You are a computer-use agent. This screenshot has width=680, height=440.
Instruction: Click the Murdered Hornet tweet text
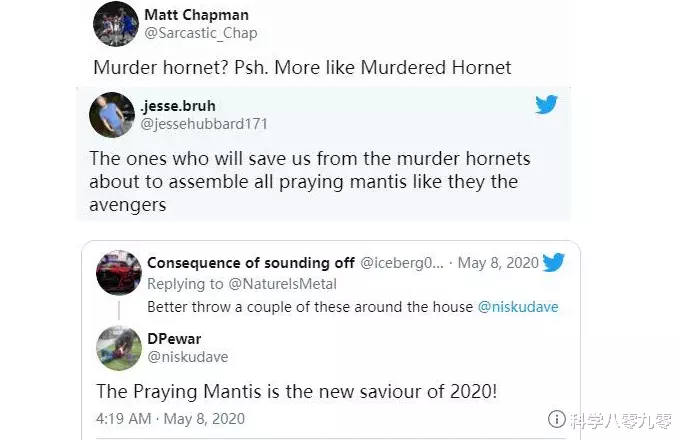(302, 67)
